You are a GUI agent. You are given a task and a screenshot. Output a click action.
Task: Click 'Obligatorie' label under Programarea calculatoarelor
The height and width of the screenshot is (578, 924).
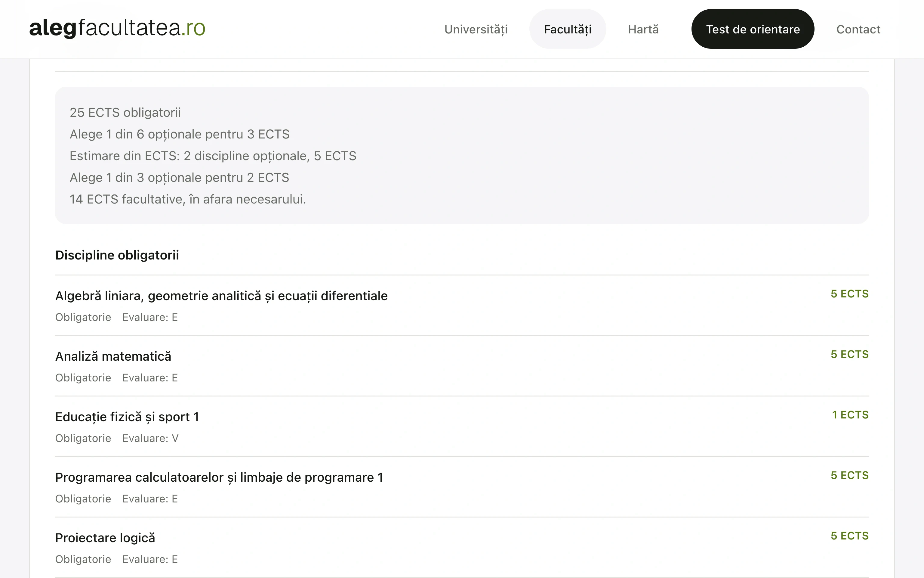[83, 499]
